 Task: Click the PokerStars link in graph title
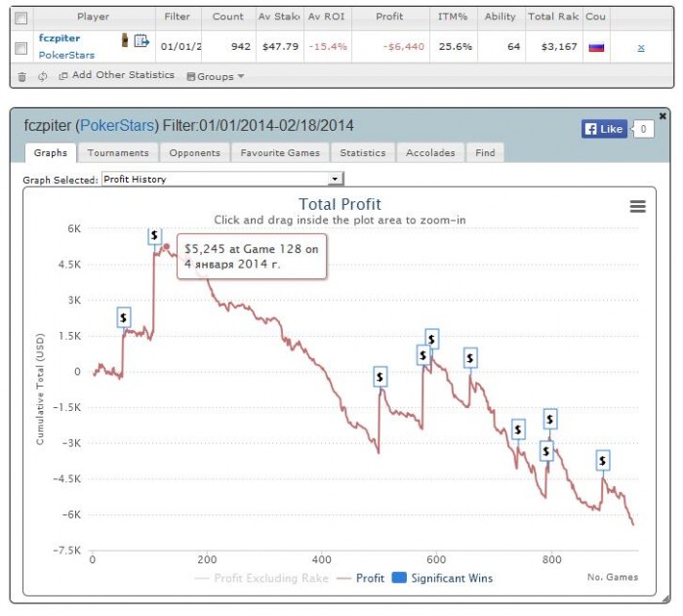[x=117, y=126]
